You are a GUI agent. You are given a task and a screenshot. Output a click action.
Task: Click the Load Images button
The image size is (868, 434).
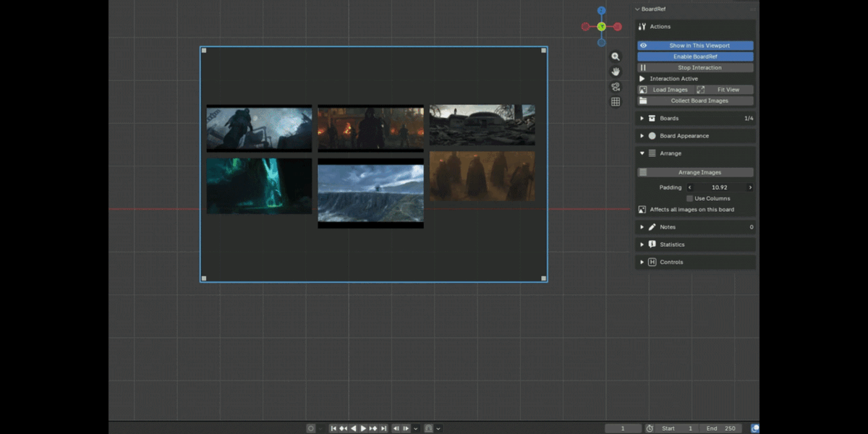click(665, 90)
